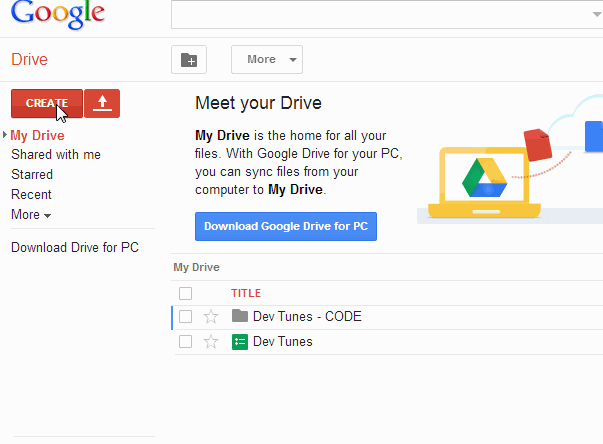This screenshot has height=444, width=603.
Task: Click Download Google Drive for PC button
Action: pyautogui.click(x=286, y=226)
